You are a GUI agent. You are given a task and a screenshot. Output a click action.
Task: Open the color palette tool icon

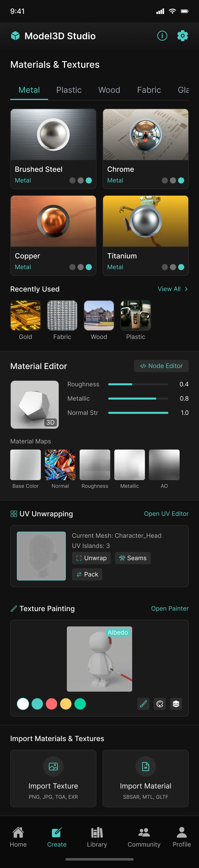point(160,704)
